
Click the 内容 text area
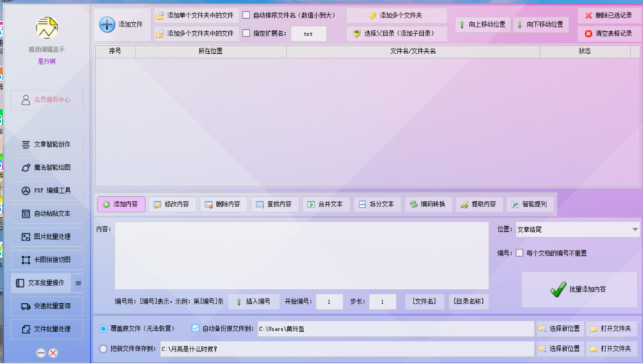(301, 256)
